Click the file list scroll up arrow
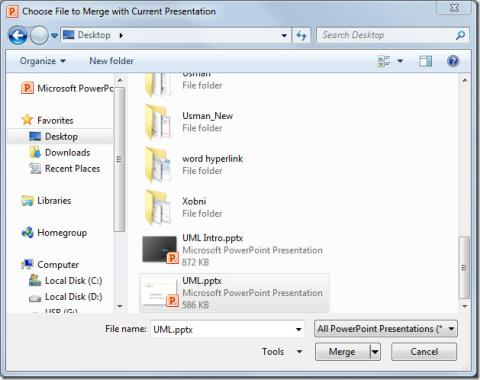The image size is (480, 380). click(x=465, y=80)
